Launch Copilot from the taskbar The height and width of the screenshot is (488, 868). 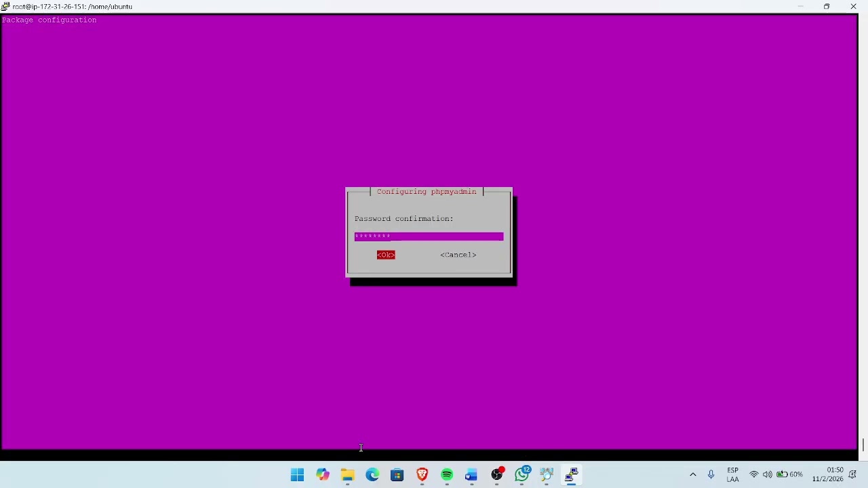point(322,475)
